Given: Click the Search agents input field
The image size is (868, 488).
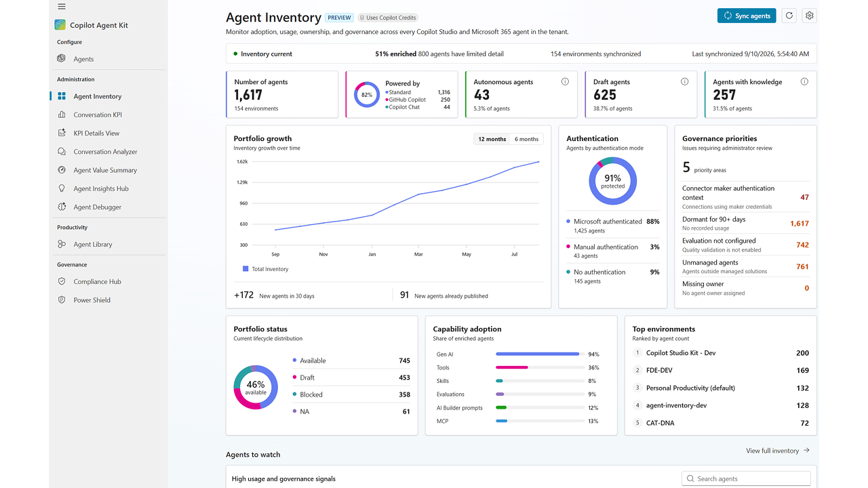Looking at the screenshot, I should pos(746,479).
